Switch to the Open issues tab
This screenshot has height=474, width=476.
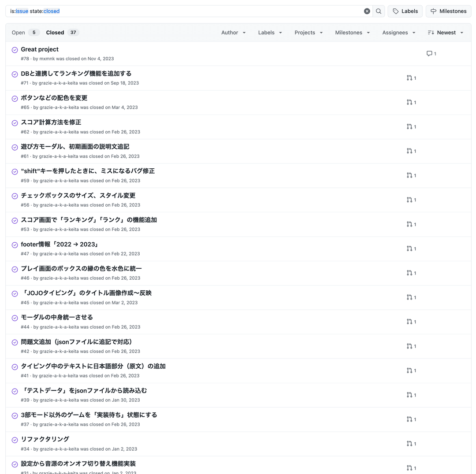pyautogui.click(x=18, y=32)
